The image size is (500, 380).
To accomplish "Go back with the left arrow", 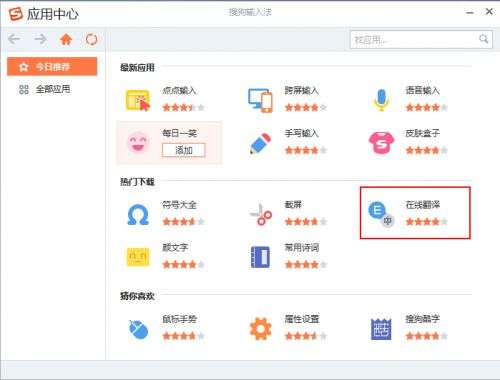I will [x=14, y=39].
